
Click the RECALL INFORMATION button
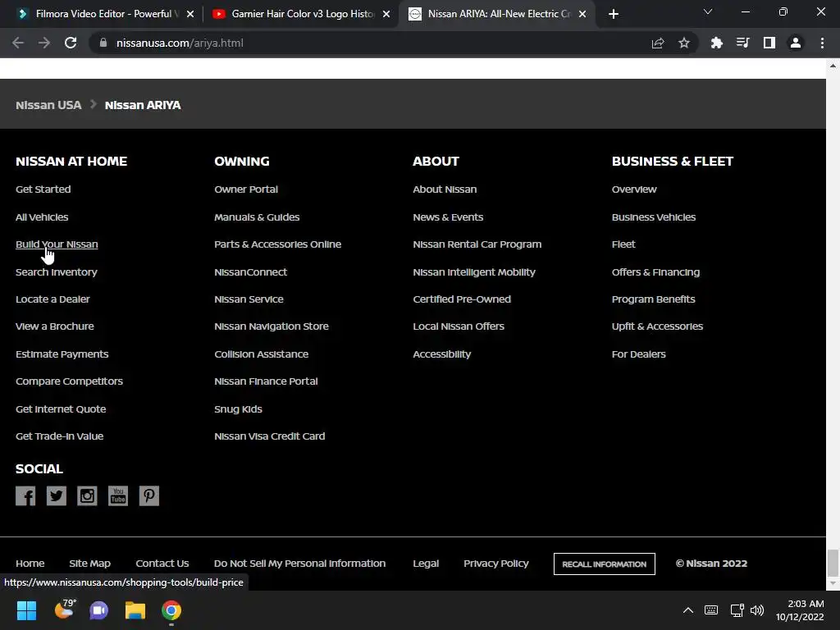click(x=605, y=564)
